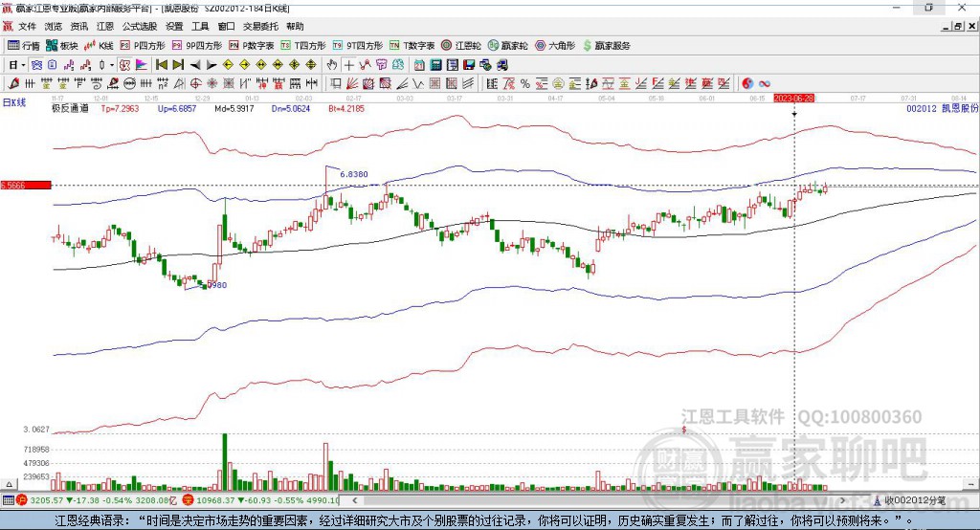This screenshot has height=530, width=980.
Task: Open the 板块 sectors view
Action: tap(61, 46)
